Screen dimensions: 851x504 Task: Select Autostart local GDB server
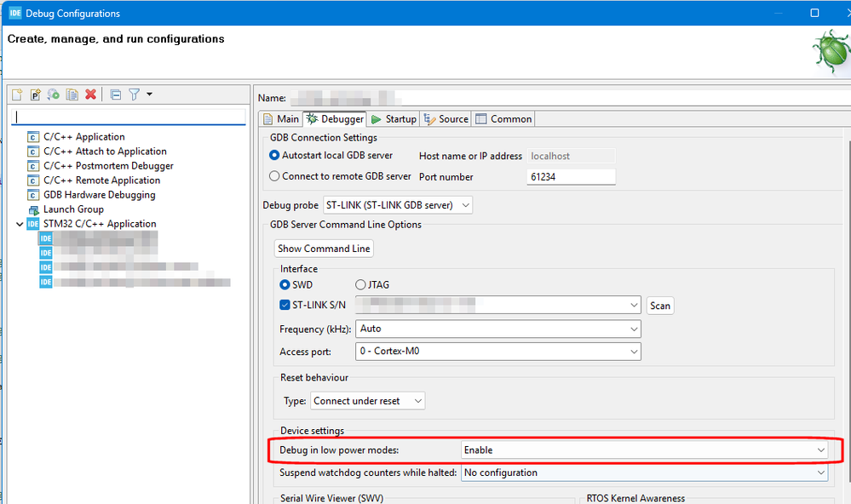coord(274,155)
